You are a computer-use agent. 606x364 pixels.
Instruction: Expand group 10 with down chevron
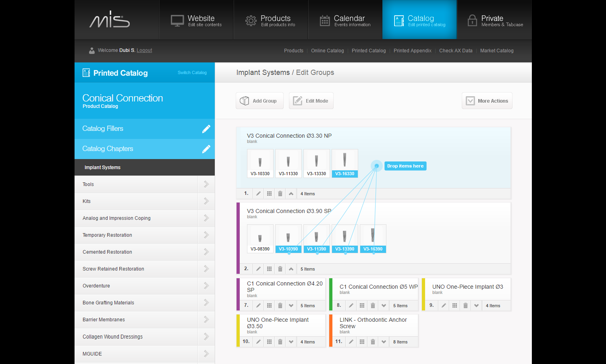(291, 342)
